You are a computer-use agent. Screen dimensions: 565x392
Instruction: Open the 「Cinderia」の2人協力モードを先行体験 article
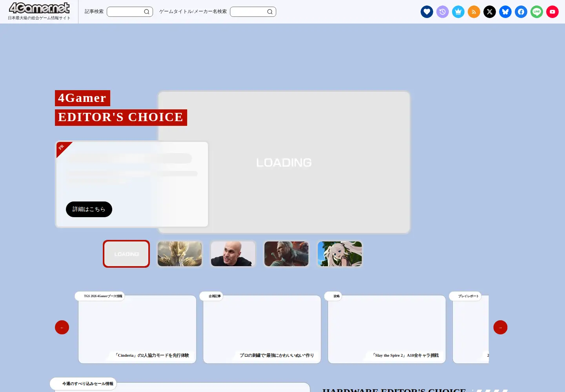click(137, 329)
